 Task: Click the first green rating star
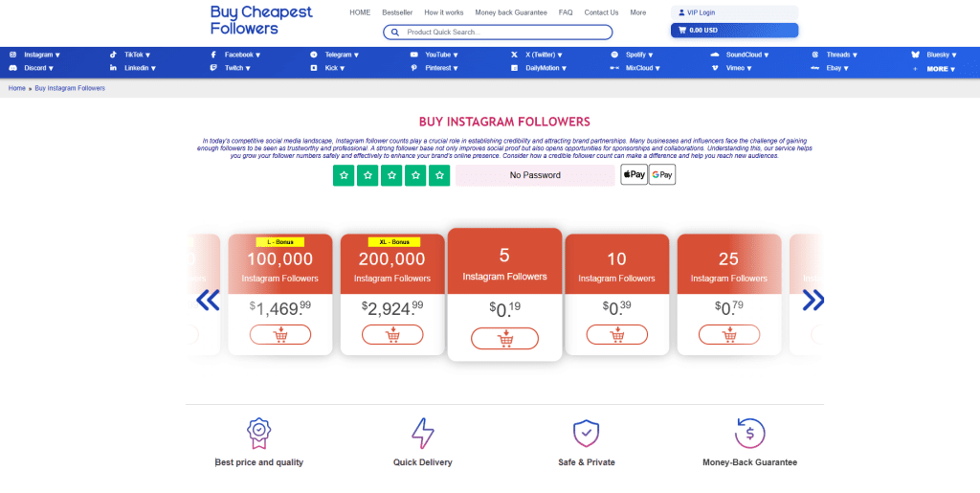point(344,175)
